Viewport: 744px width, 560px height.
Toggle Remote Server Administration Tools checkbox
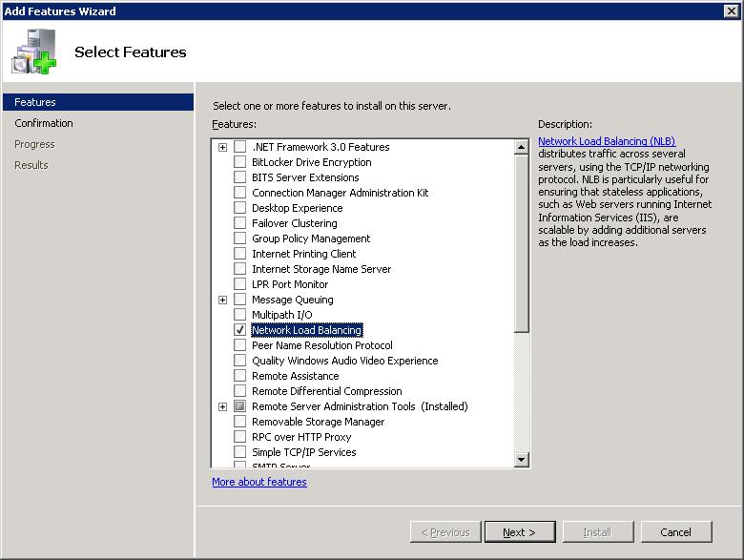click(239, 406)
